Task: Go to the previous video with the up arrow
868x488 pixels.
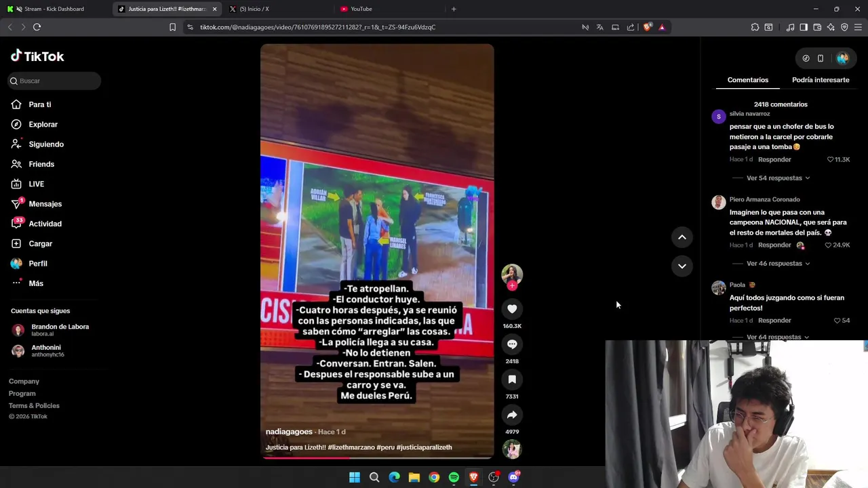Action: tap(682, 237)
